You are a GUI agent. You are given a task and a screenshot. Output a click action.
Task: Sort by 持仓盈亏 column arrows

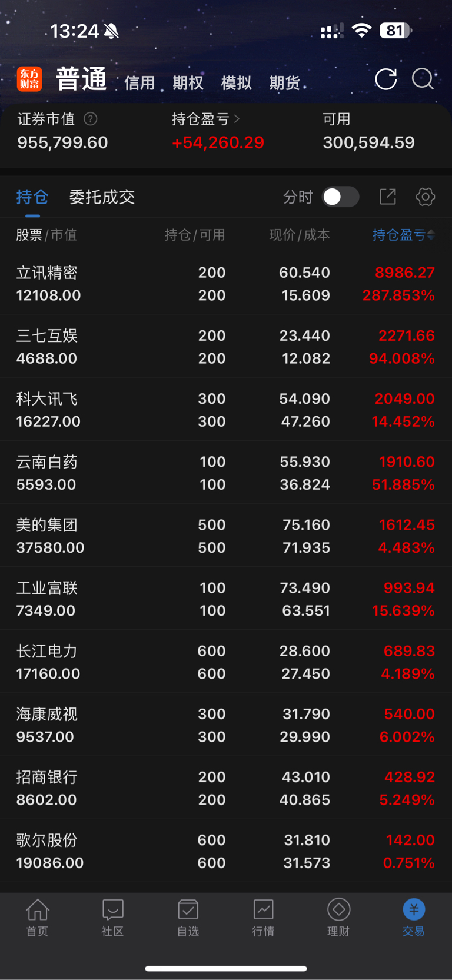(431, 235)
